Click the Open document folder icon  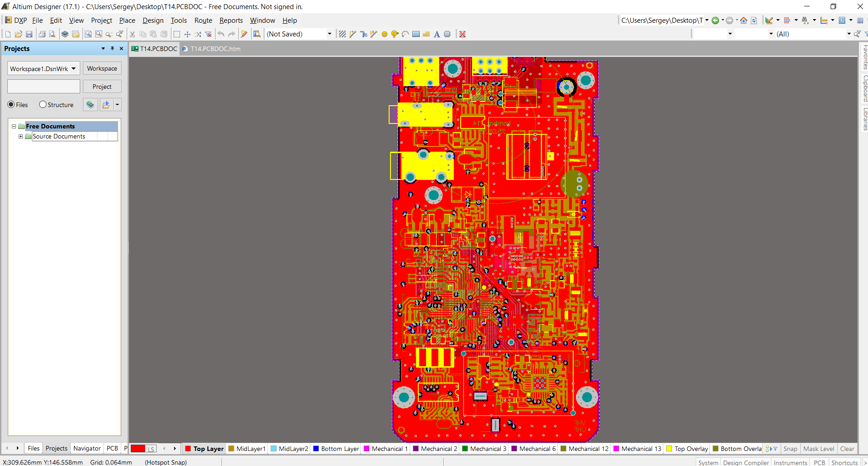pyautogui.click(x=18, y=34)
